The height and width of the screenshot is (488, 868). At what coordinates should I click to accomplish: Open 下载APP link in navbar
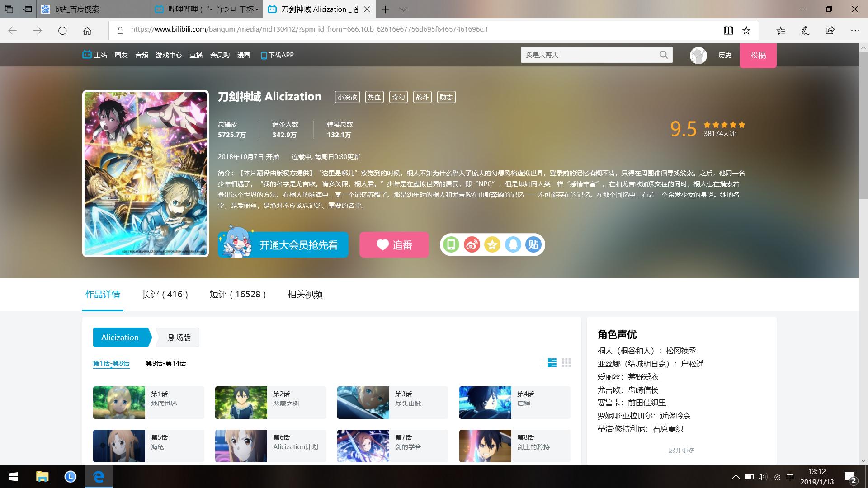coord(278,55)
